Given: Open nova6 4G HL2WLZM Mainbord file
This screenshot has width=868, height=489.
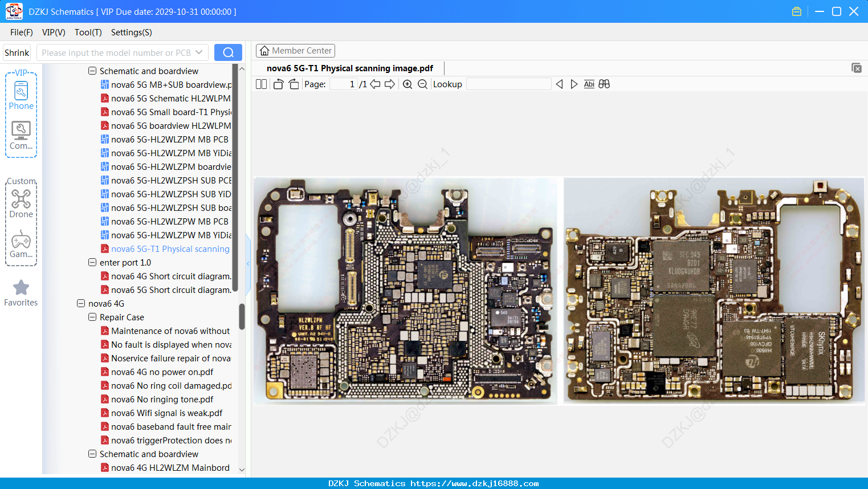Looking at the screenshot, I should pyautogui.click(x=165, y=468).
